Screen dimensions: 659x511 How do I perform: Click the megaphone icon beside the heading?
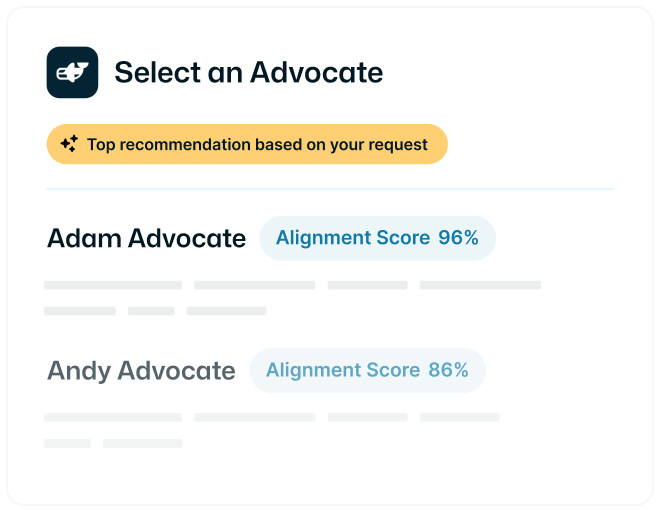tap(72, 72)
